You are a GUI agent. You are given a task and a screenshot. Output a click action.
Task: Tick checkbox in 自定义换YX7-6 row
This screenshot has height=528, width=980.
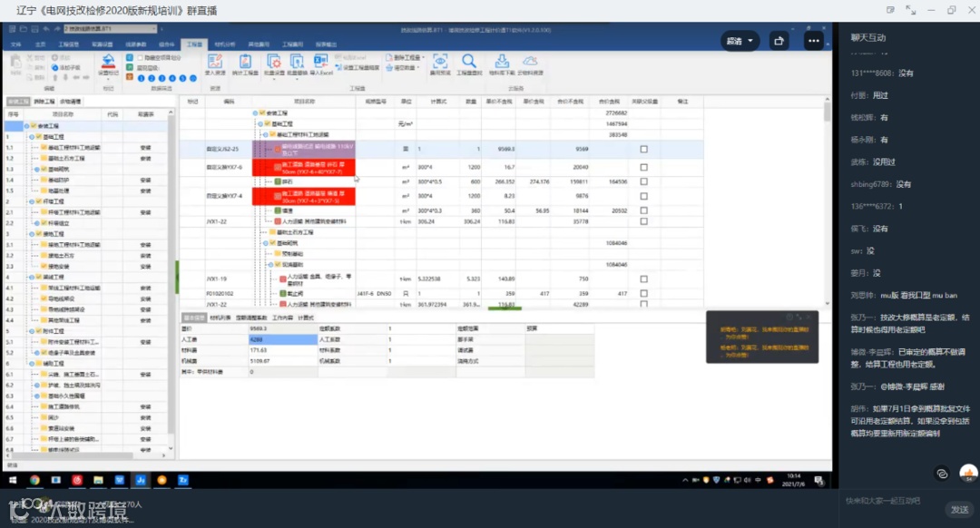[x=643, y=168]
